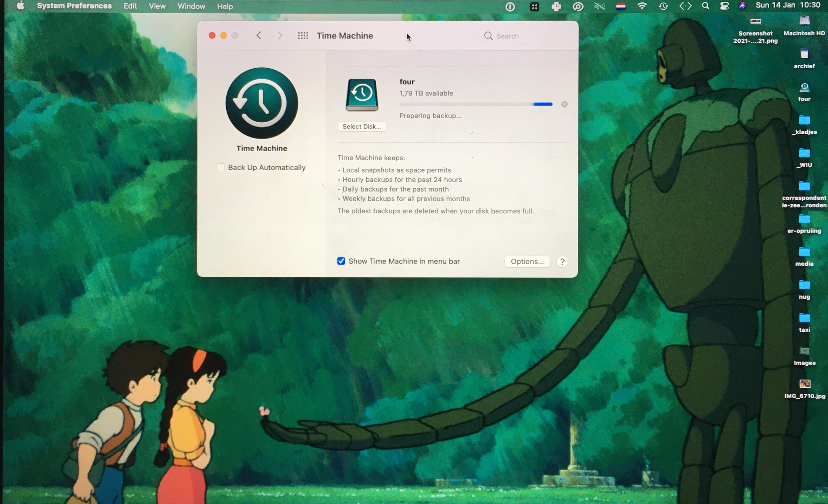
Task: Show all preferences grid icon
Action: 303,36
